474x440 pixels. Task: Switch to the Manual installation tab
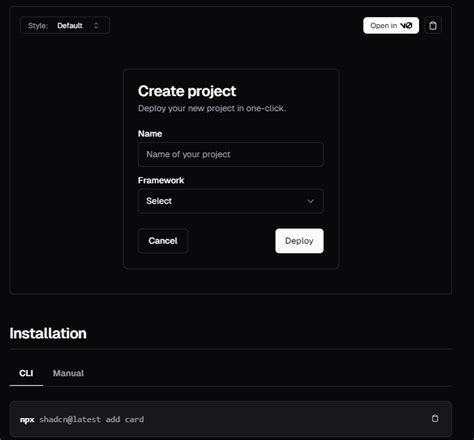tap(68, 373)
